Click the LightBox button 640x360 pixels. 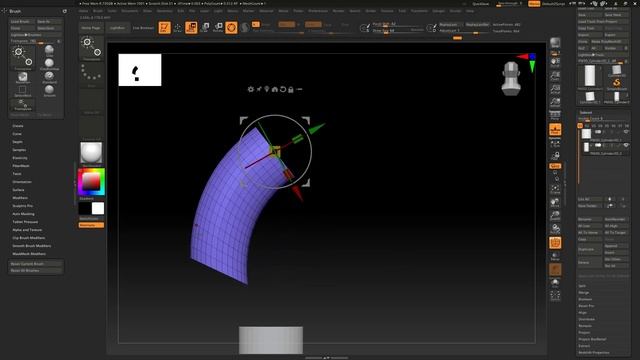pos(117,28)
